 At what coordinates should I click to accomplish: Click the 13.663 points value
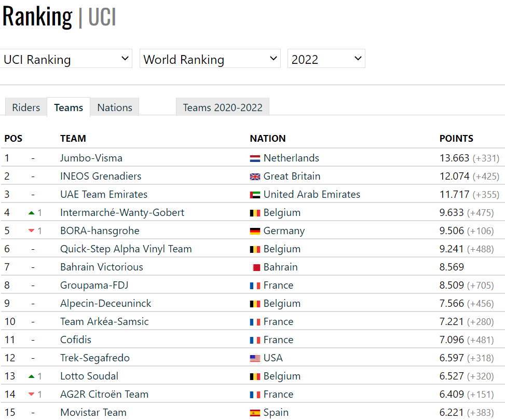455,158
